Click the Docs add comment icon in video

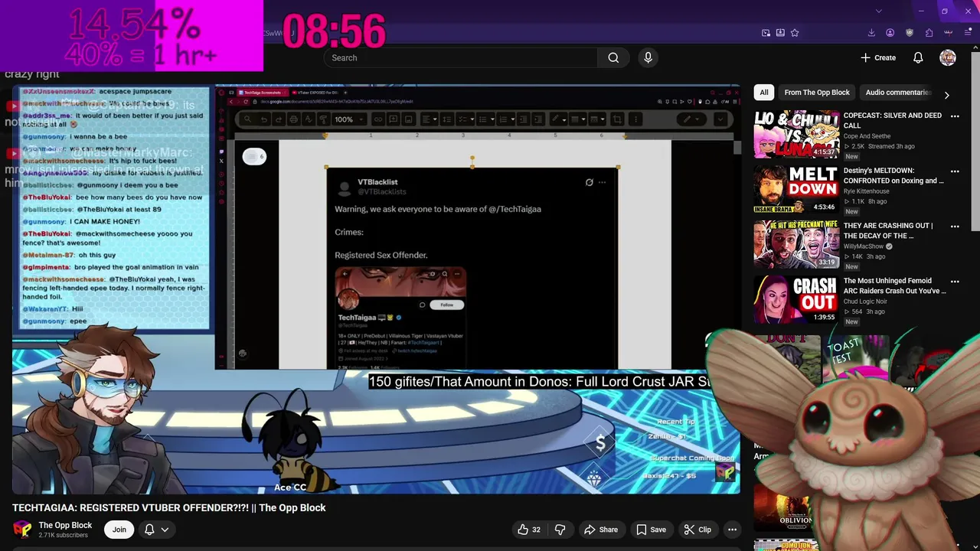coord(393,119)
